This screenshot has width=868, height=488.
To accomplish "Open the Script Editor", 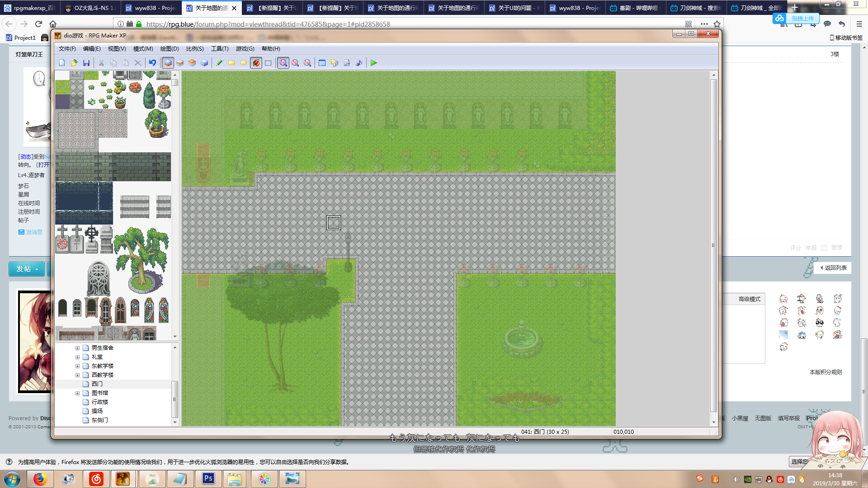I will click(347, 63).
